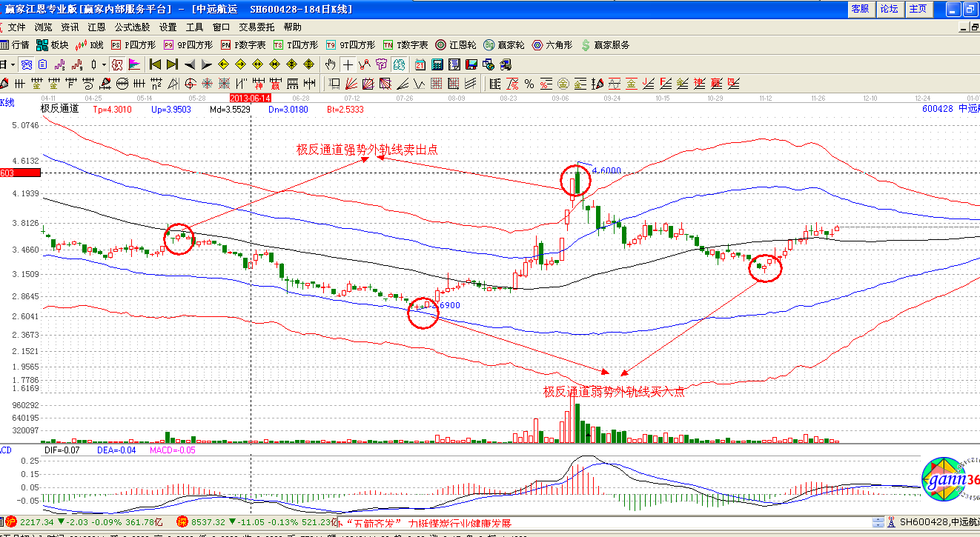Click the 主页 homepage button
The image size is (980, 537).
point(918,9)
